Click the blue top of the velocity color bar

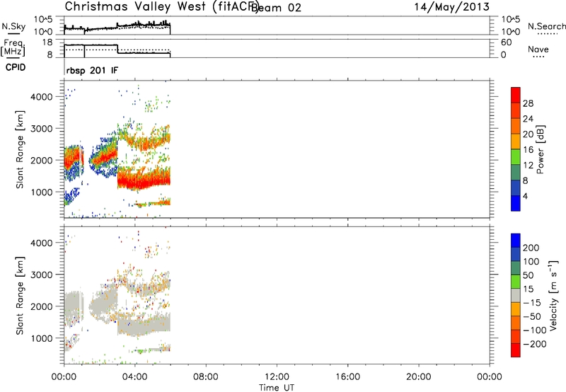coord(516,241)
